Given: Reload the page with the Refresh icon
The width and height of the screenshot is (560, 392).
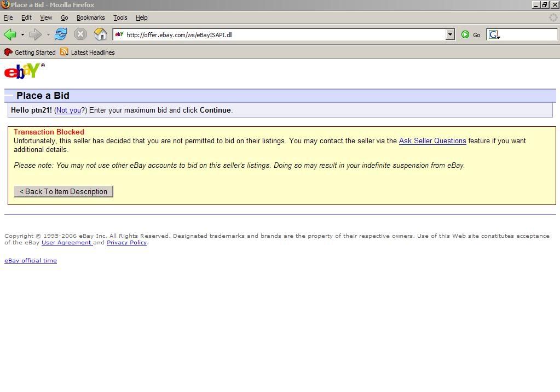Looking at the screenshot, I should (x=61, y=34).
